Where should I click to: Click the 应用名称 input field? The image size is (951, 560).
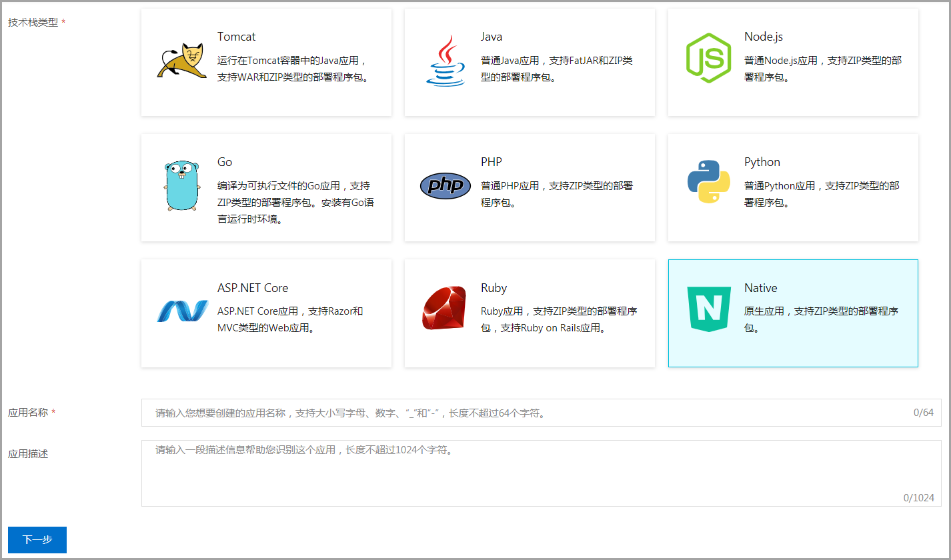(x=541, y=413)
